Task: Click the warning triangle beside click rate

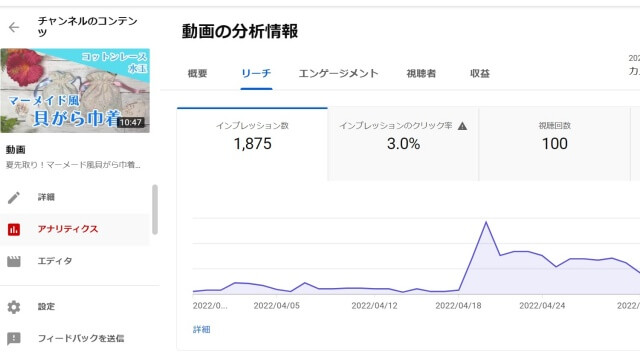Action: 462,126
